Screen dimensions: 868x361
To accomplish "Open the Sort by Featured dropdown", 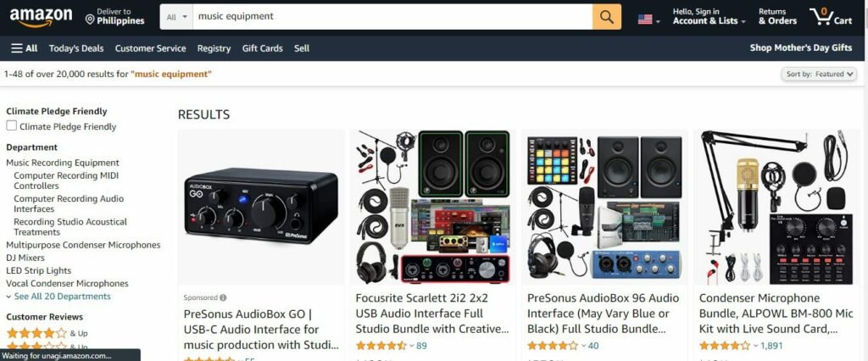I will click(819, 75).
